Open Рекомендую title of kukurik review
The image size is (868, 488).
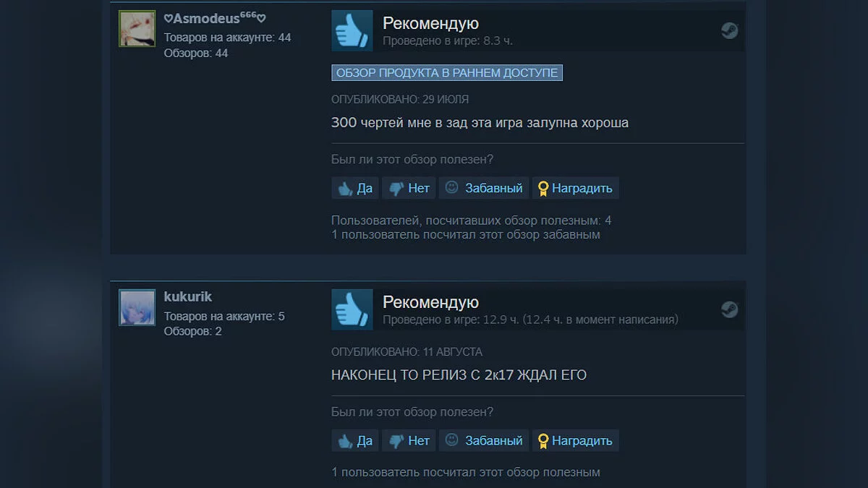pyautogui.click(x=430, y=302)
